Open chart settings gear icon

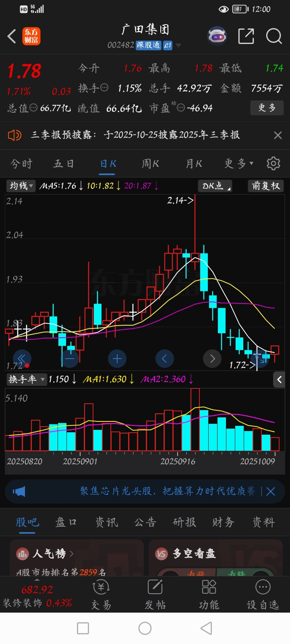(x=273, y=163)
